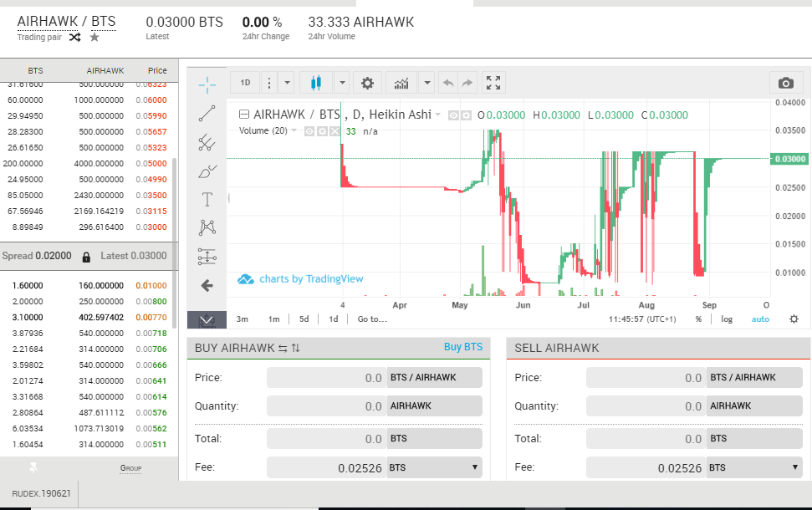The height and width of the screenshot is (510, 812).
Task: Set chart range to 5d
Action: tap(304, 319)
